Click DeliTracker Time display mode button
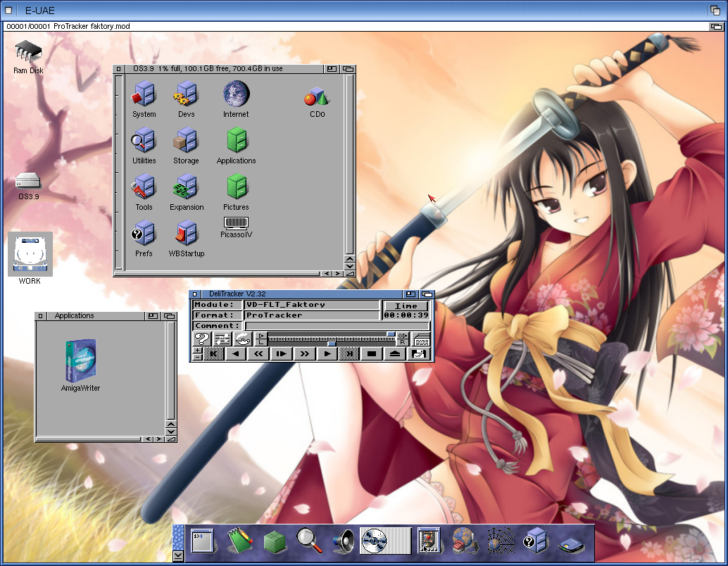 406,306
